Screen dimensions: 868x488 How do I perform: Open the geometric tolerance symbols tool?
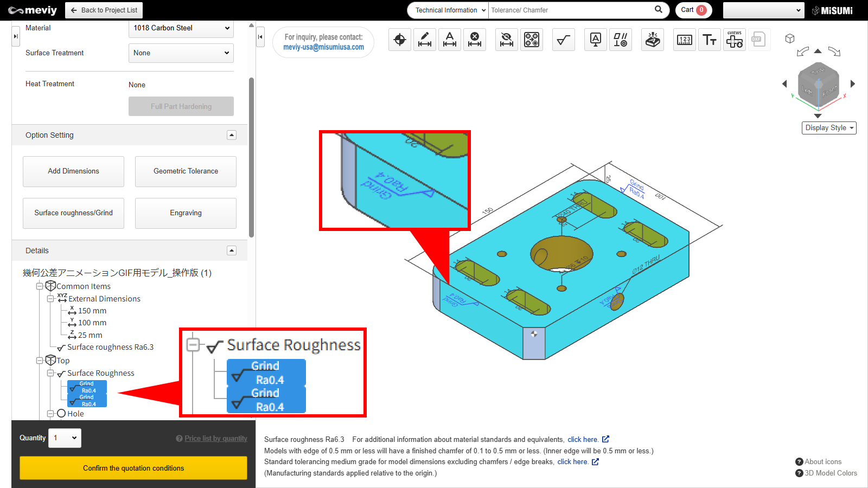tap(621, 40)
